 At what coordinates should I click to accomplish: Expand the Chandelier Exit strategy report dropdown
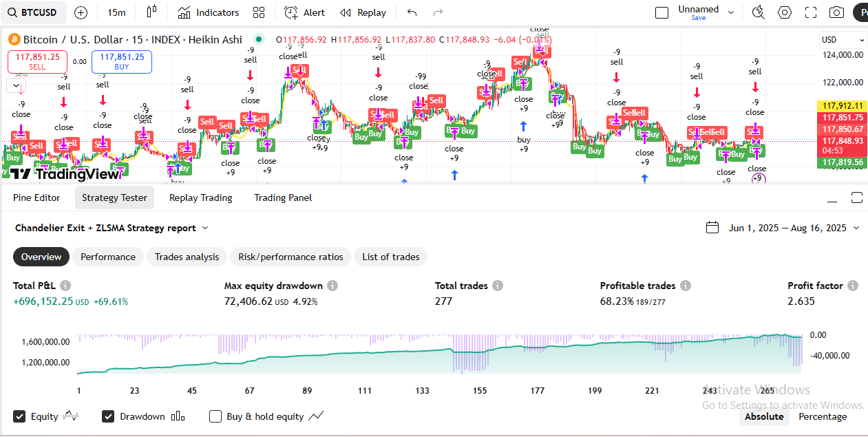112,228
